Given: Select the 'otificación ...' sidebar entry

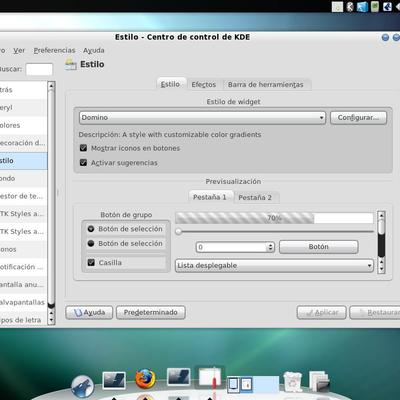Looking at the screenshot, I should pyautogui.click(x=23, y=267).
